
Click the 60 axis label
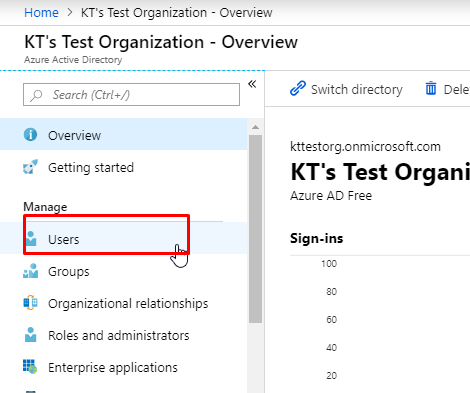coord(331,320)
